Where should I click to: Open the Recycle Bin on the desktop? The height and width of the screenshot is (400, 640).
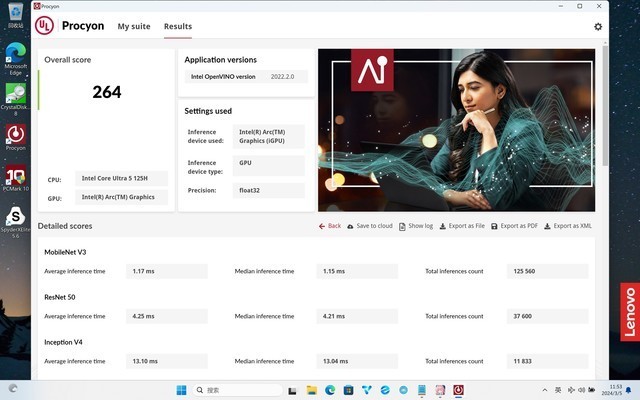tap(15, 14)
